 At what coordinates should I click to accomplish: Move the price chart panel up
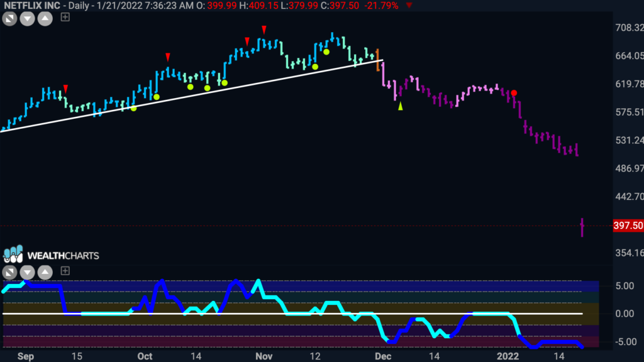pos(45,18)
